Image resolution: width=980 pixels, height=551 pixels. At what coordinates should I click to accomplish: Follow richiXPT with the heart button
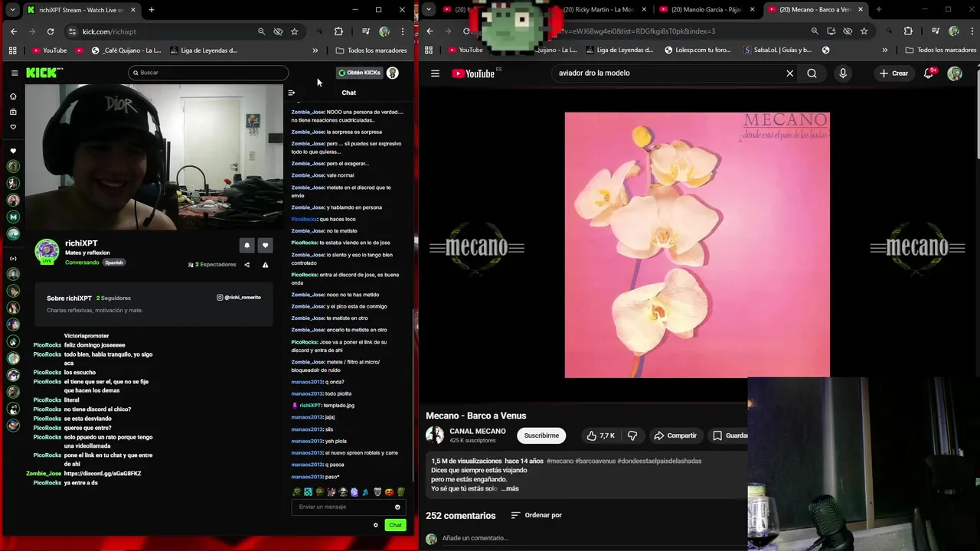point(265,245)
